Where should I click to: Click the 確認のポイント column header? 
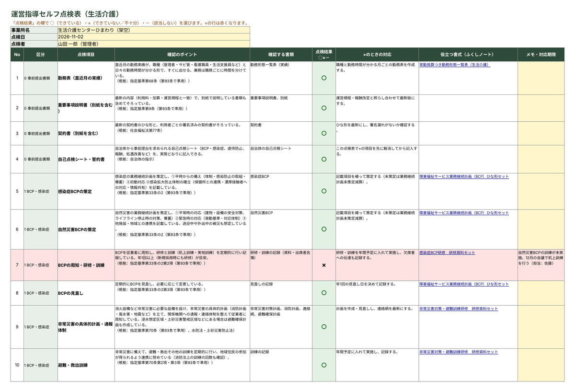click(182, 55)
